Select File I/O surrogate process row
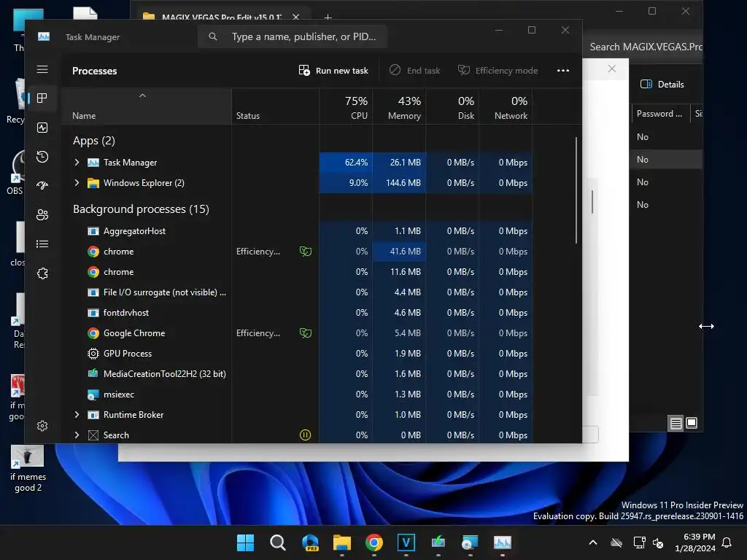747x560 pixels. [x=296, y=292]
